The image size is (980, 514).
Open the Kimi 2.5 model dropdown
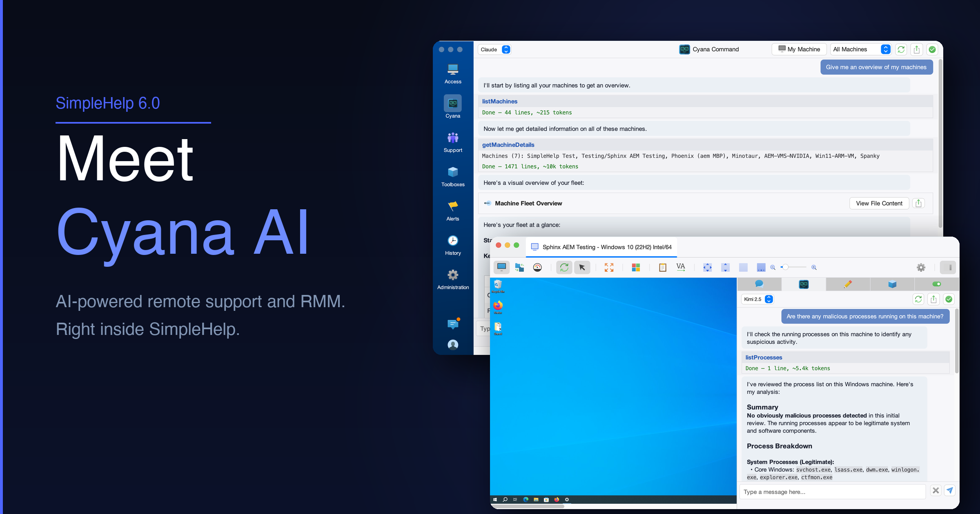(757, 299)
